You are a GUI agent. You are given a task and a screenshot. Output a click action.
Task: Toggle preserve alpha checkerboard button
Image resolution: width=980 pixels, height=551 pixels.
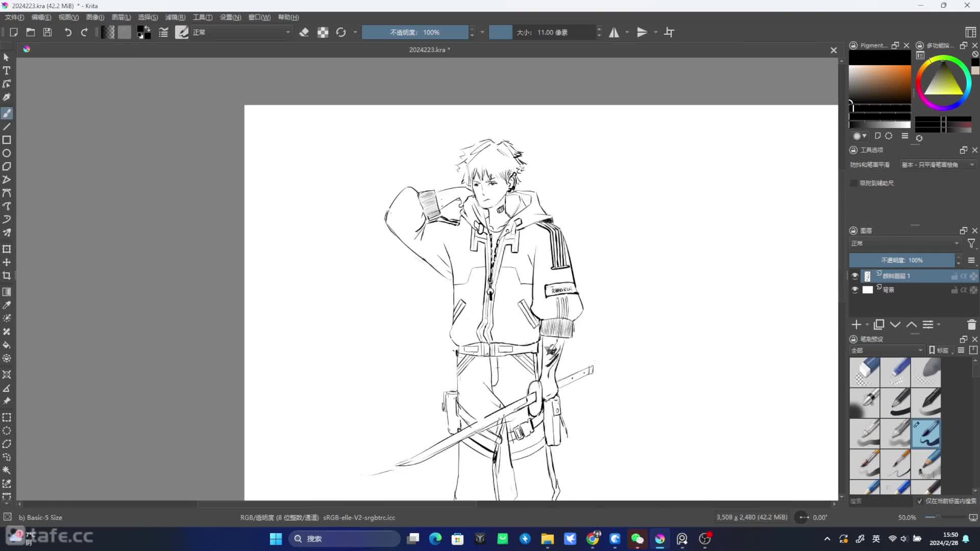323,32
